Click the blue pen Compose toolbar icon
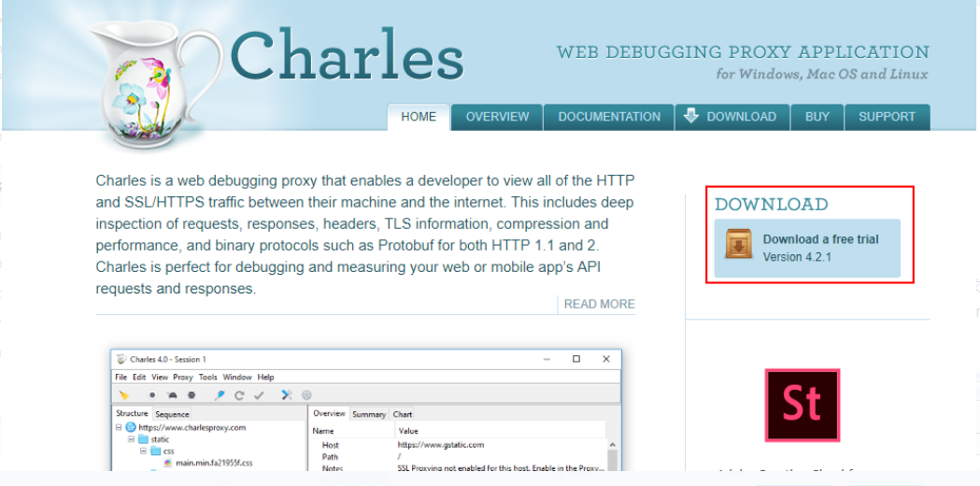 (220, 395)
